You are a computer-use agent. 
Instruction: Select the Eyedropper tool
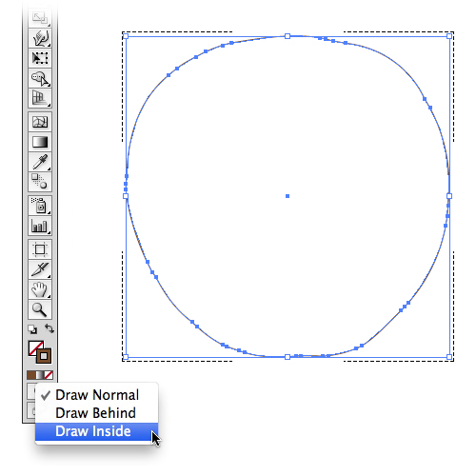[x=40, y=162]
